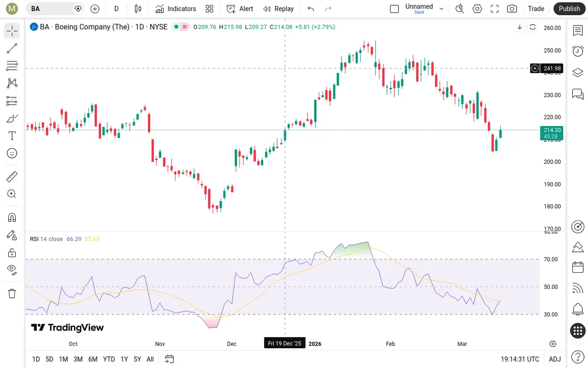The height and width of the screenshot is (368, 588).
Task: Open the notifications bell
Action: (578, 310)
